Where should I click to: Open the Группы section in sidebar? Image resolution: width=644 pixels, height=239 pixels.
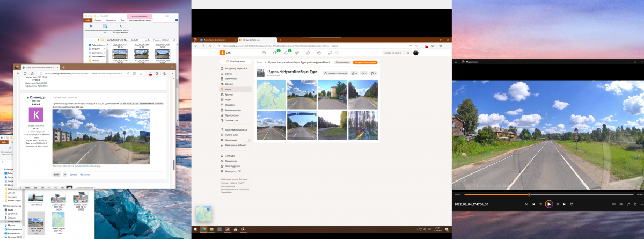[x=229, y=95]
